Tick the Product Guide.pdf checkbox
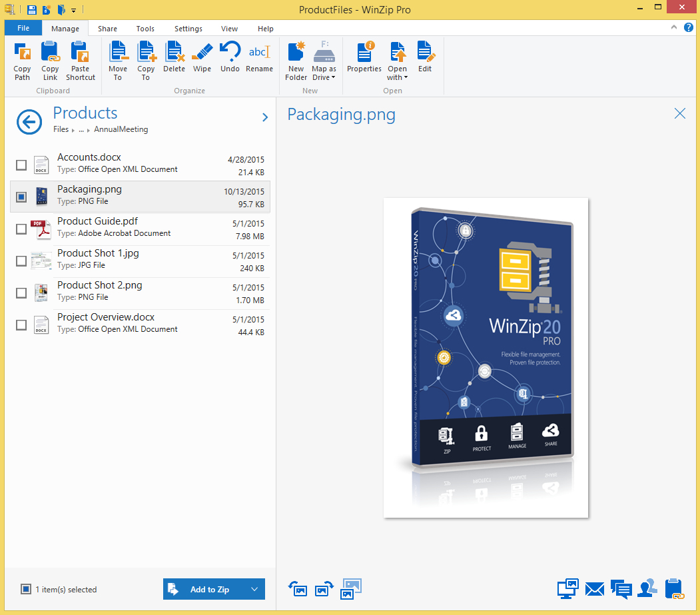This screenshot has height=615, width=700. click(21, 229)
